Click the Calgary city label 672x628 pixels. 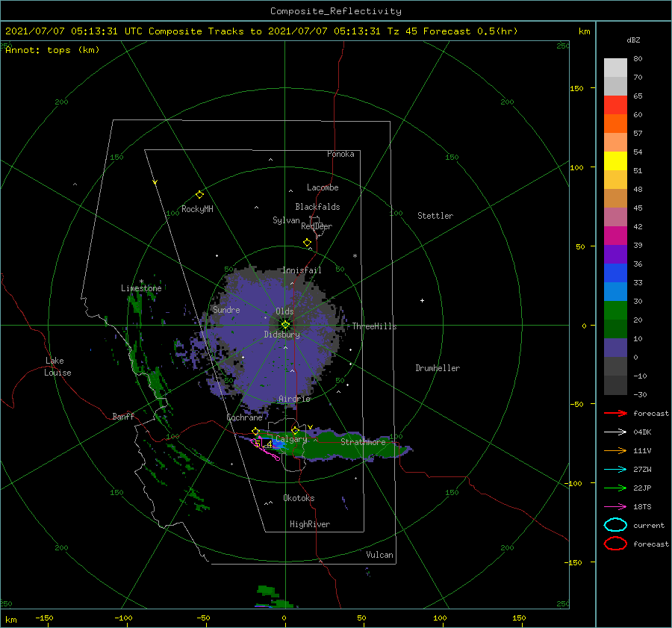(291, 439)
